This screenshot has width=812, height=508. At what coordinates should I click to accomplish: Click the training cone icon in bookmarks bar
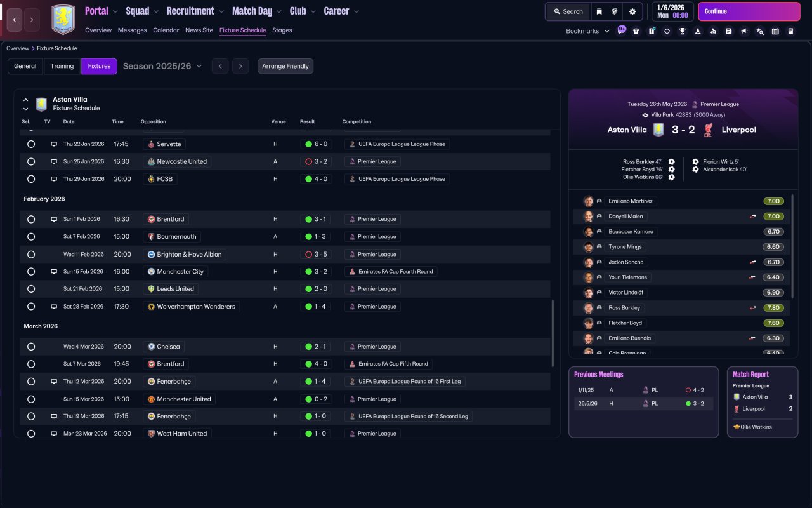[698, 31]
